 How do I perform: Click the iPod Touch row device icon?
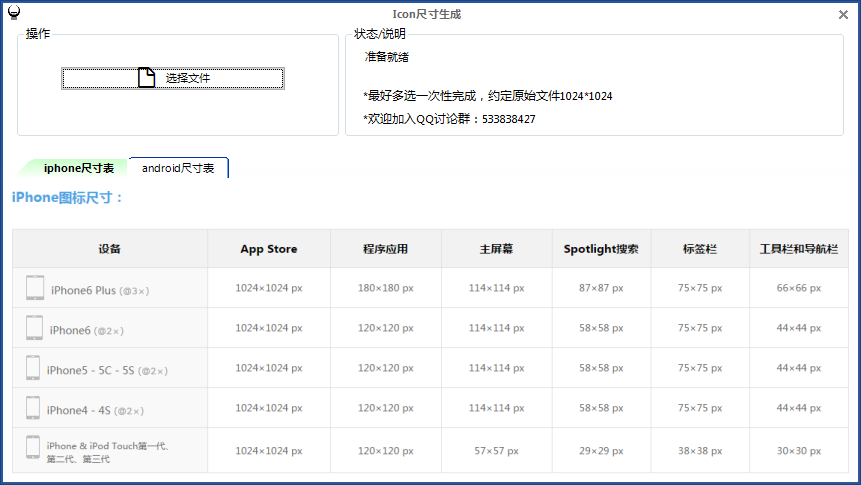(x=33, y=448)
